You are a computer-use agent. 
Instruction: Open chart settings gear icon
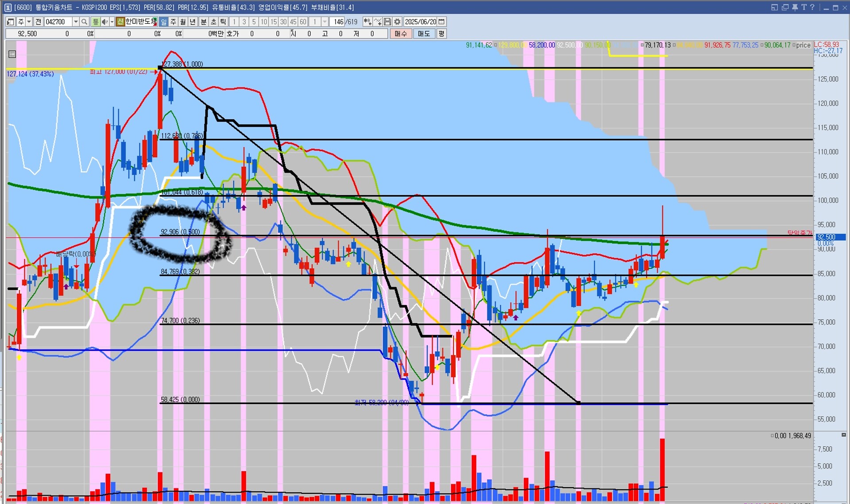397,22
